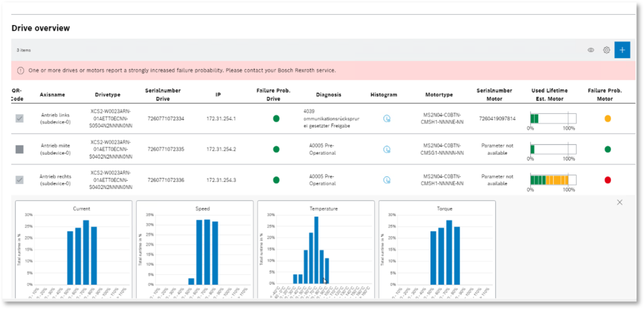644x309 pixels.
Task: Open table settings gear icon
Action: pos(606,50)
